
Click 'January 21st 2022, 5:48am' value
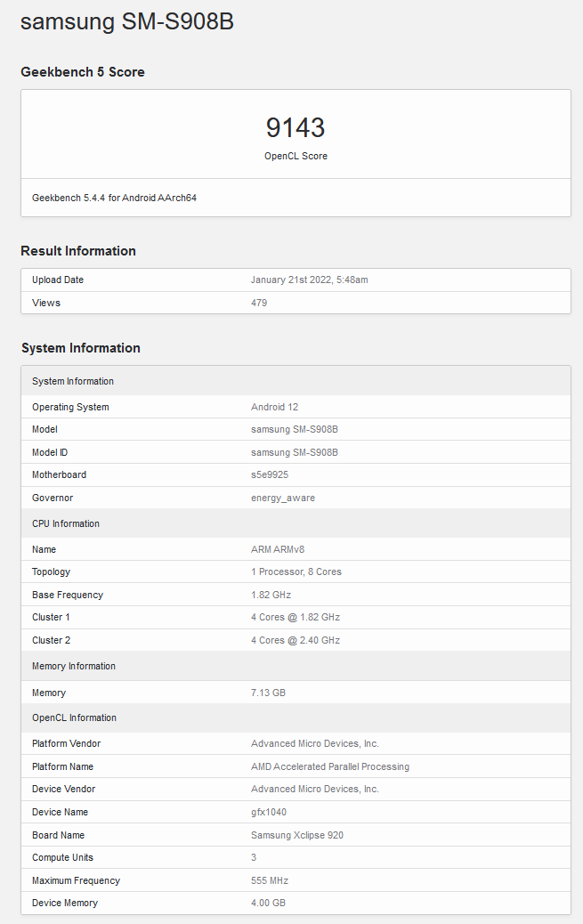(x=310, y=280)
